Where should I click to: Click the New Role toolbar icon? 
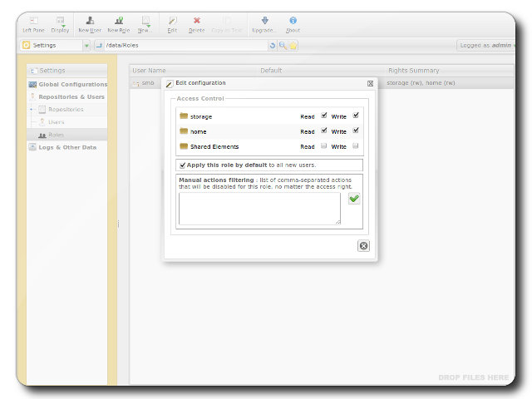coord(119,20)
